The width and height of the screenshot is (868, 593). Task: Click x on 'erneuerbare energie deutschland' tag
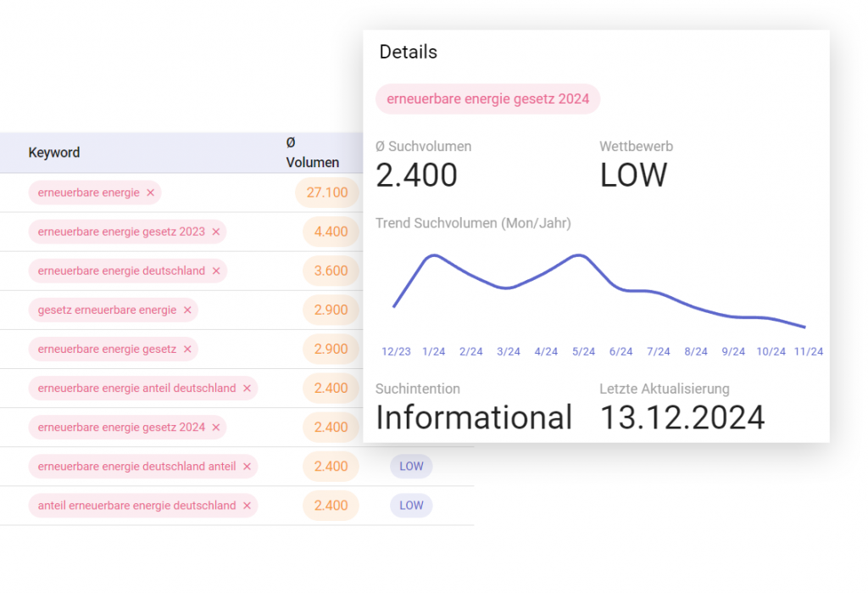215,271
